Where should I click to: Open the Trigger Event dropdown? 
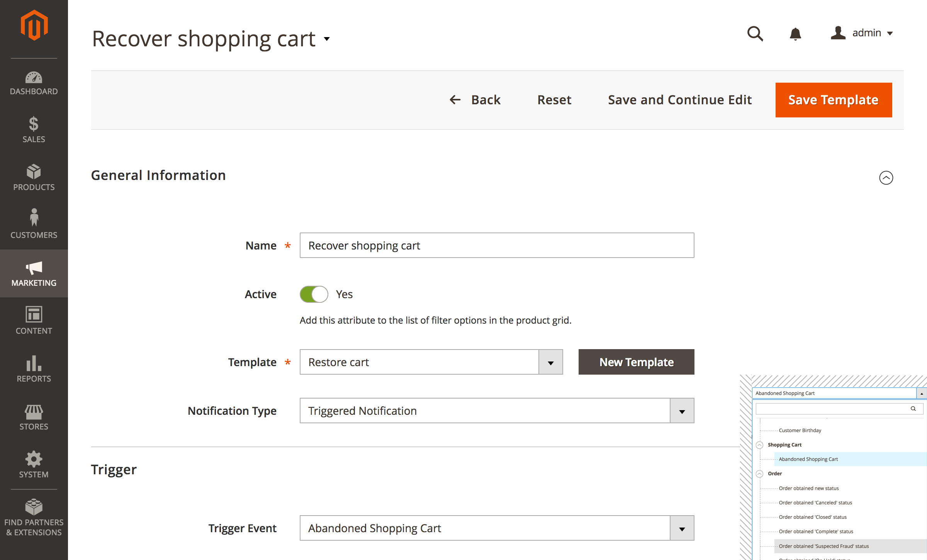497,528
